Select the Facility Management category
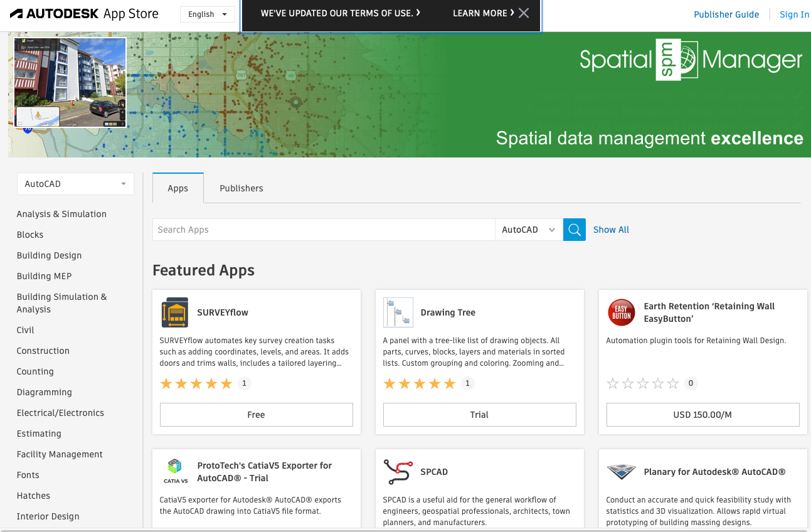This screenshot has height=532, width=811. point(60,454)
